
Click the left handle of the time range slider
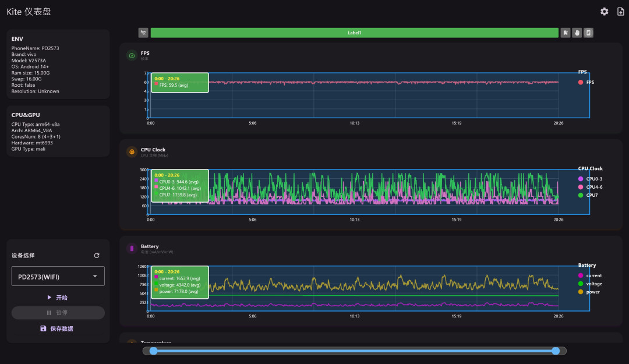(153, 351)
